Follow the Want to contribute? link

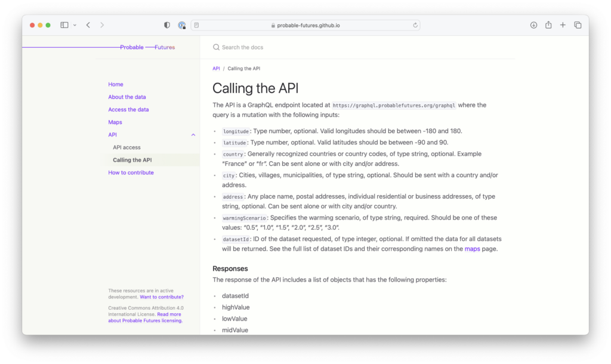point(161,297)
